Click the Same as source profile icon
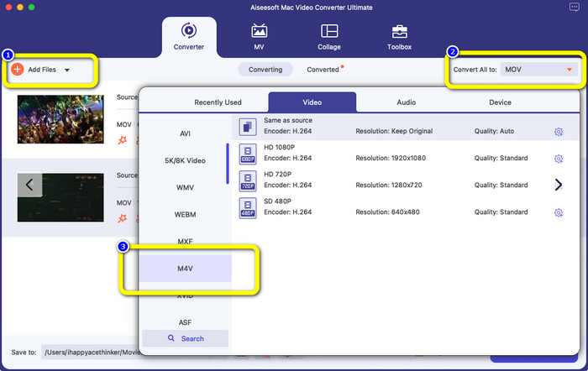The image size is (588, 371). click(x=248, y=127)
